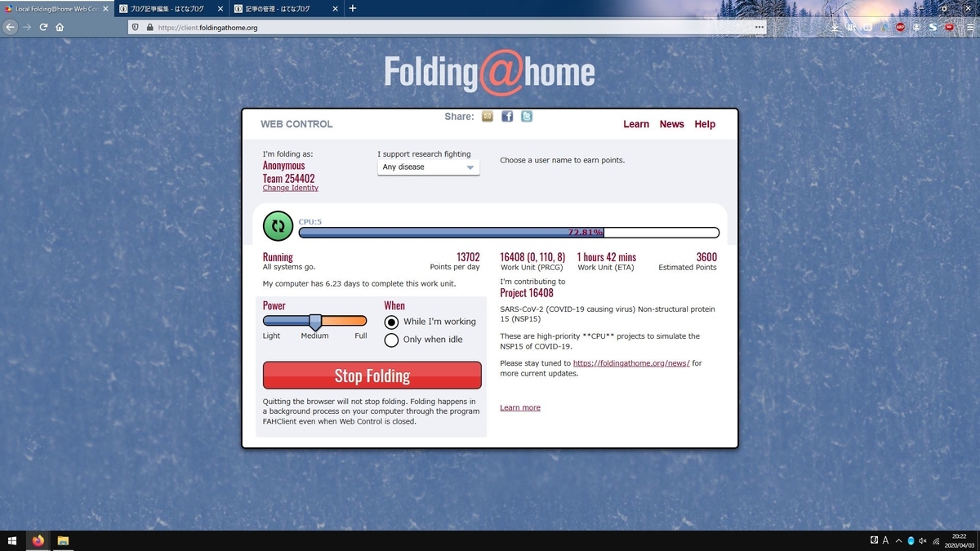Click the green refresh folding slot icon
The height and width of the screenshot is (551, 980).
pyautogui.click(x=278, y=226)
